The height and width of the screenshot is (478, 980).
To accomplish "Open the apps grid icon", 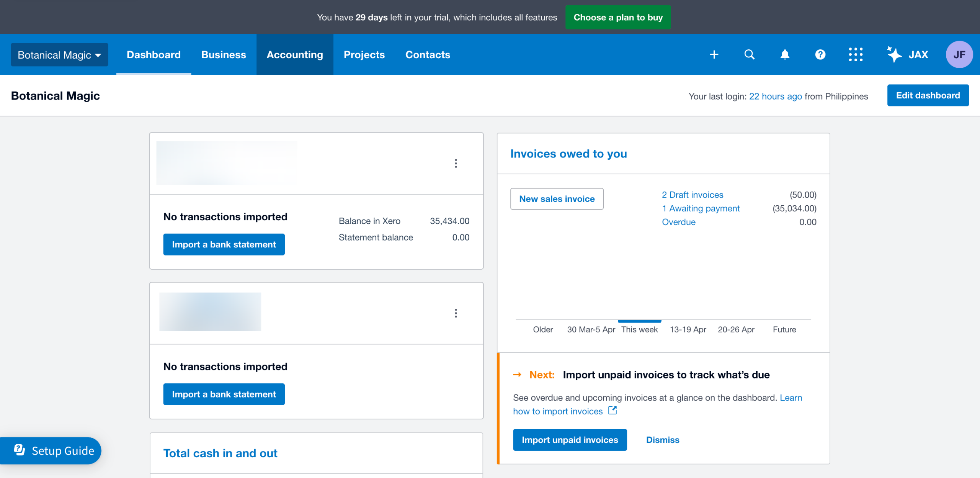I will [x=856, y=54].
